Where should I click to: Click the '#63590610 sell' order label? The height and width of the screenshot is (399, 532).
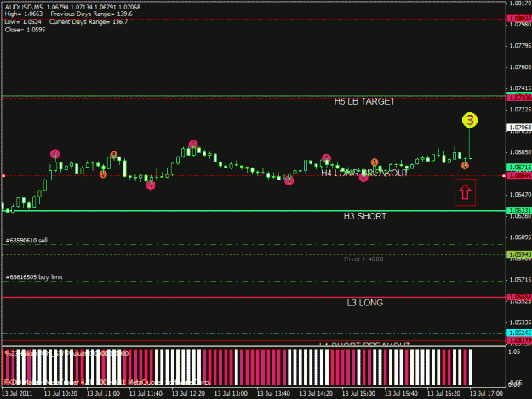[x=26, y=241]
